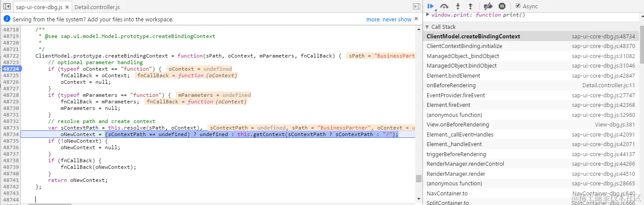Add a breakpoint on line 48722

[x=11, y=56]
